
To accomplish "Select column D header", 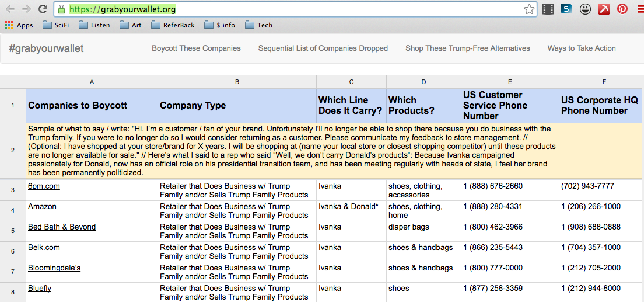I will coord(424,82).
